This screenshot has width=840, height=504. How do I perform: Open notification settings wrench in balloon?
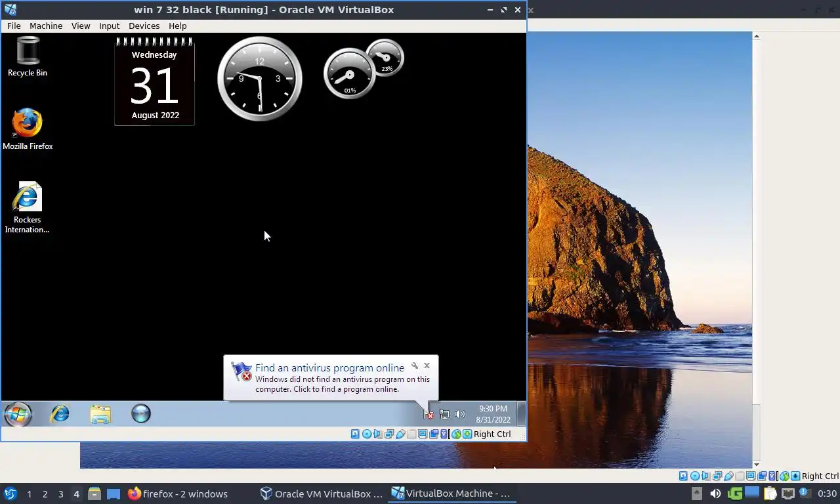(415, 366)
